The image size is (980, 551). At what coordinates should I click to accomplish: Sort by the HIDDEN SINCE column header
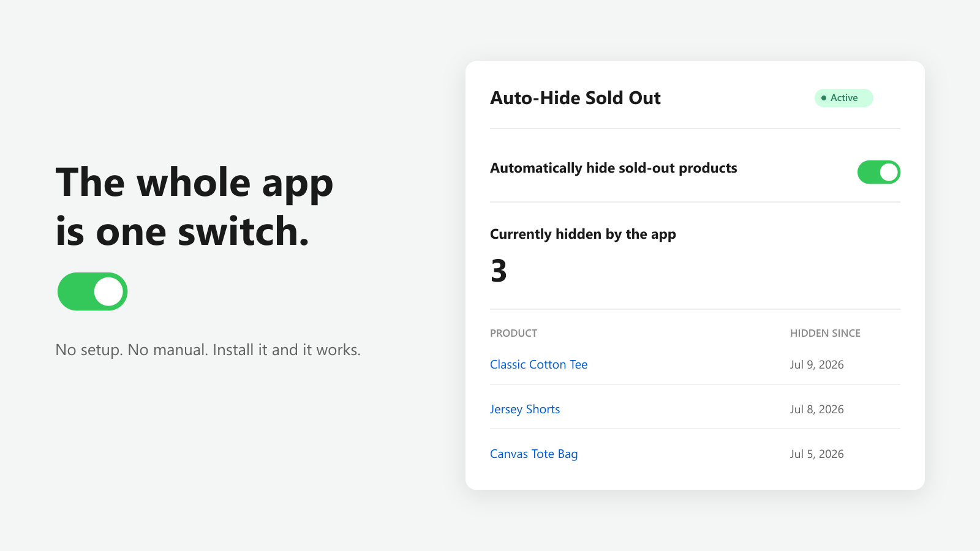coord(825,333)
